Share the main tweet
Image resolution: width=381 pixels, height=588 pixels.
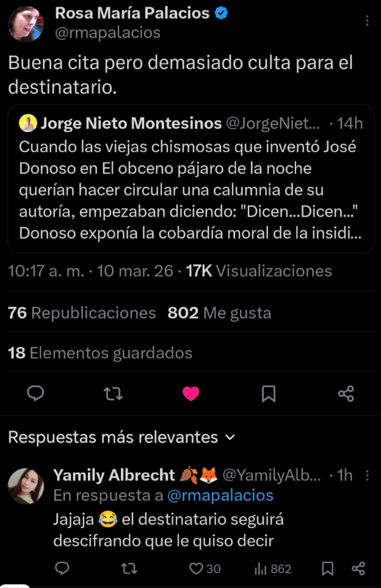pyautogui.click(x=346, y=394)
